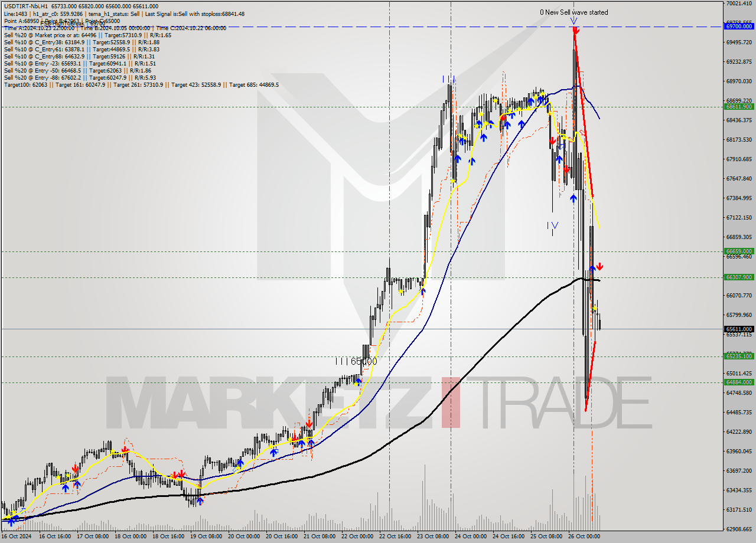Click the red sell arrow above the 66307 line
This screenshot has height=543, width=756.
pos(599,267)
